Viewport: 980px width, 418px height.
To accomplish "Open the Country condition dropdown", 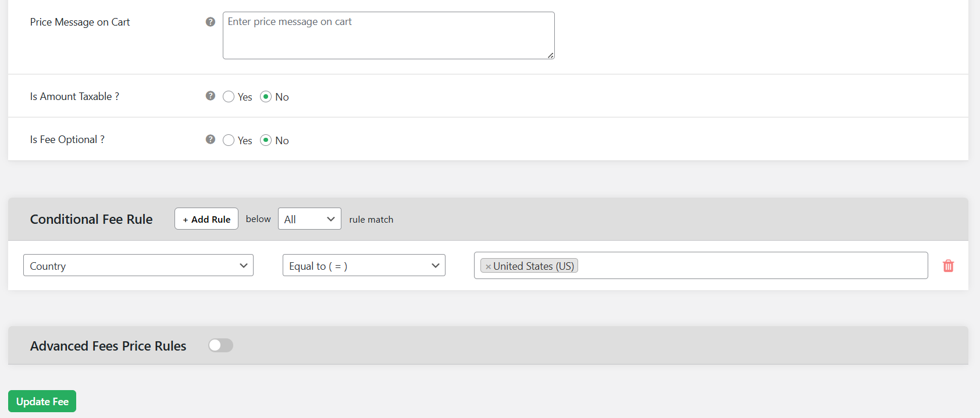I will [138, 265].
